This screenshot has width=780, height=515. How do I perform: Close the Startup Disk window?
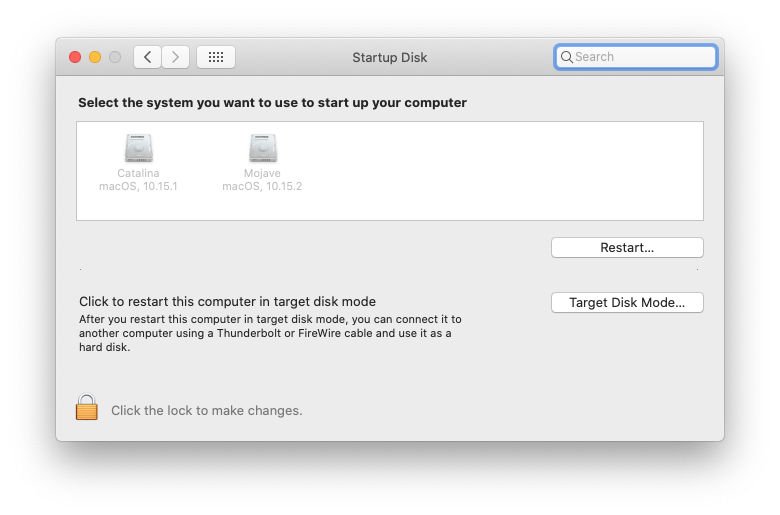75,57
